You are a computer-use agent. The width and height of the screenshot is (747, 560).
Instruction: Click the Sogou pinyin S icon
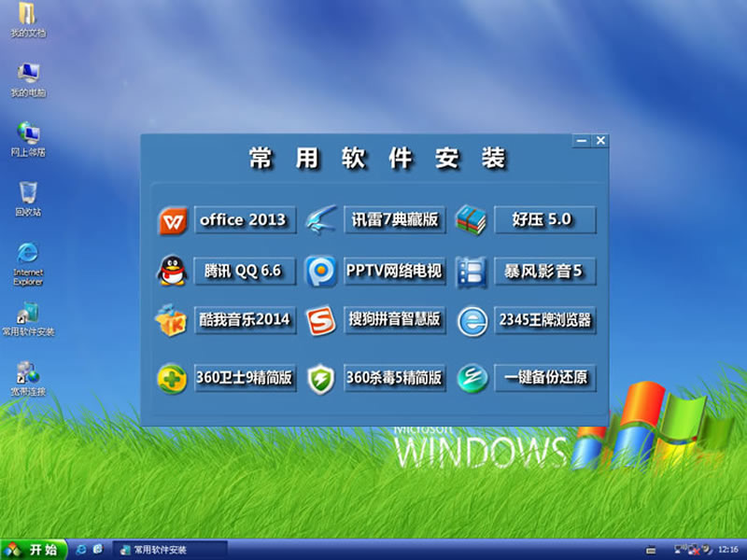(x=320, y=320)
